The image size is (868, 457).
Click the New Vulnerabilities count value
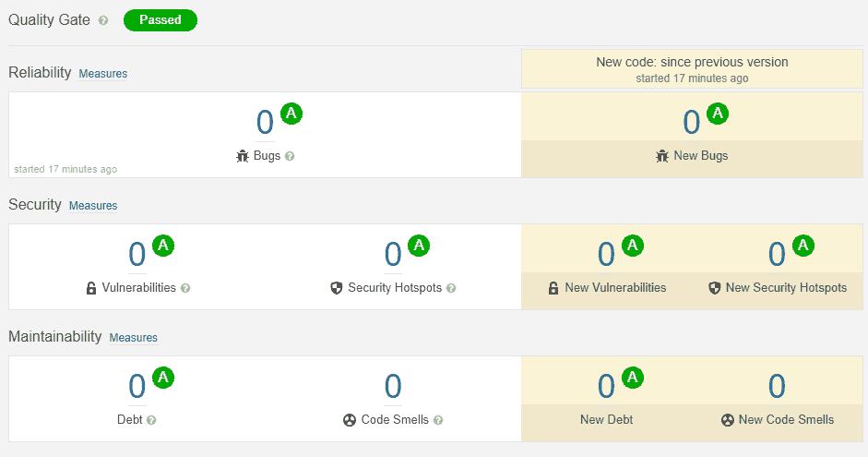pos(606,254)
